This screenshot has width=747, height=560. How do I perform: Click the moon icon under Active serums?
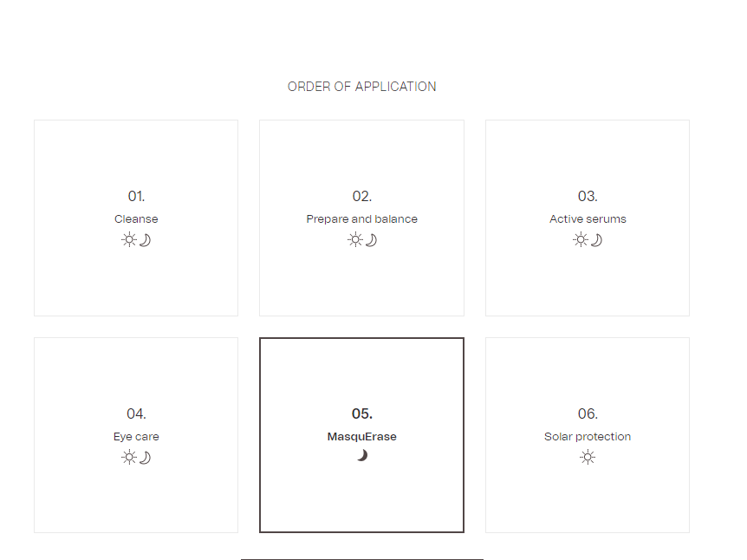596,240
